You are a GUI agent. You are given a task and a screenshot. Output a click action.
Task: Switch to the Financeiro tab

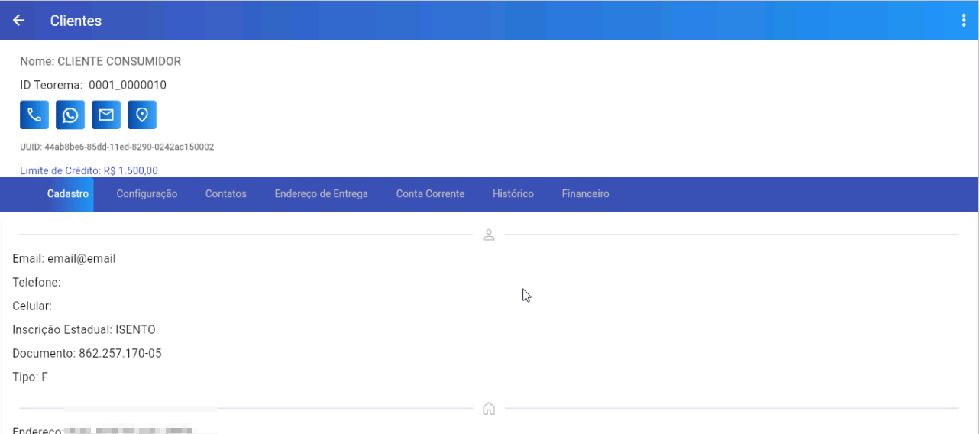point(586,194)
